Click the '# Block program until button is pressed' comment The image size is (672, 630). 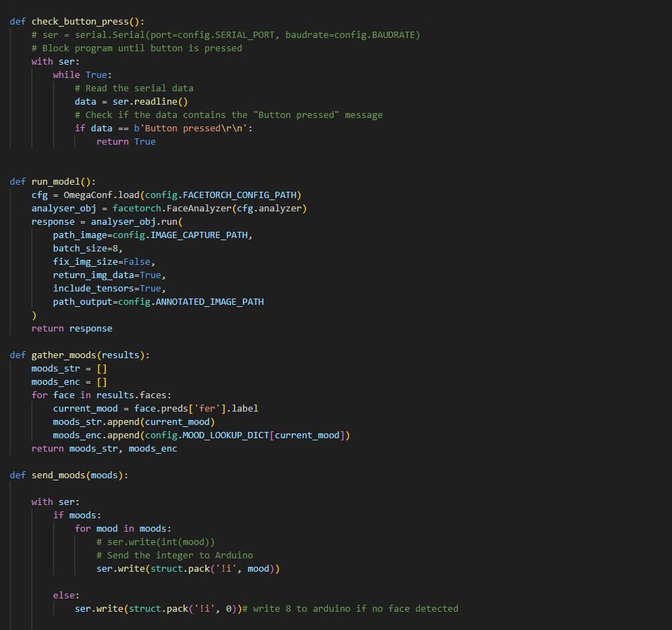pyautogui.click(x=137, y=48)
